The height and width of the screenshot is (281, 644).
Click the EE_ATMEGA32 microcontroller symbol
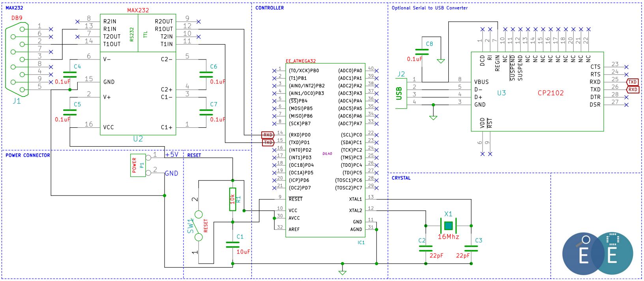pyautogui.click(x=326, y=150)
